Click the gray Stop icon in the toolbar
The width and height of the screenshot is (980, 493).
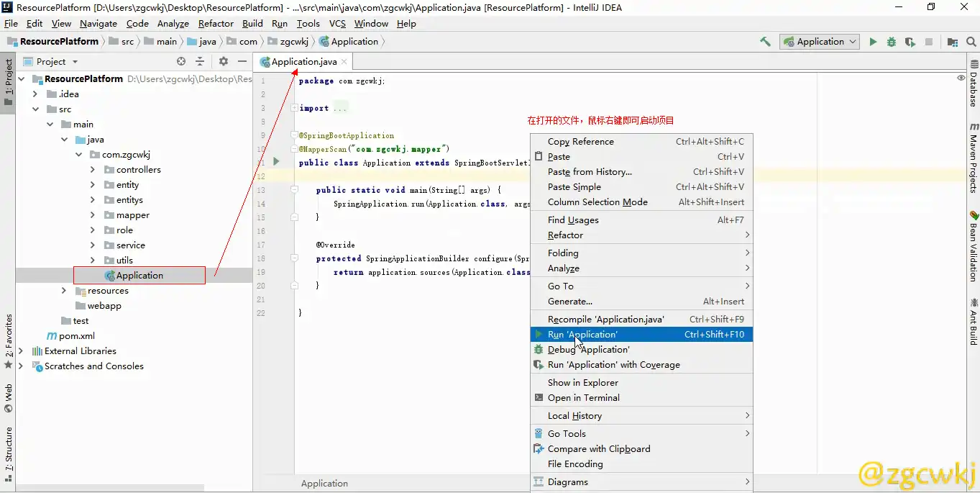(x=929, y=42)
